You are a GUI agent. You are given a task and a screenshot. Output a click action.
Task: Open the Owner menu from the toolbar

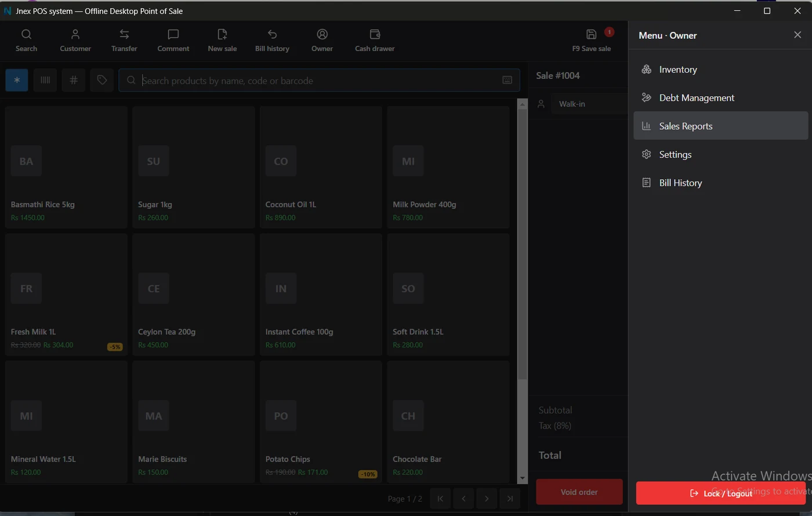pos(322,41)
